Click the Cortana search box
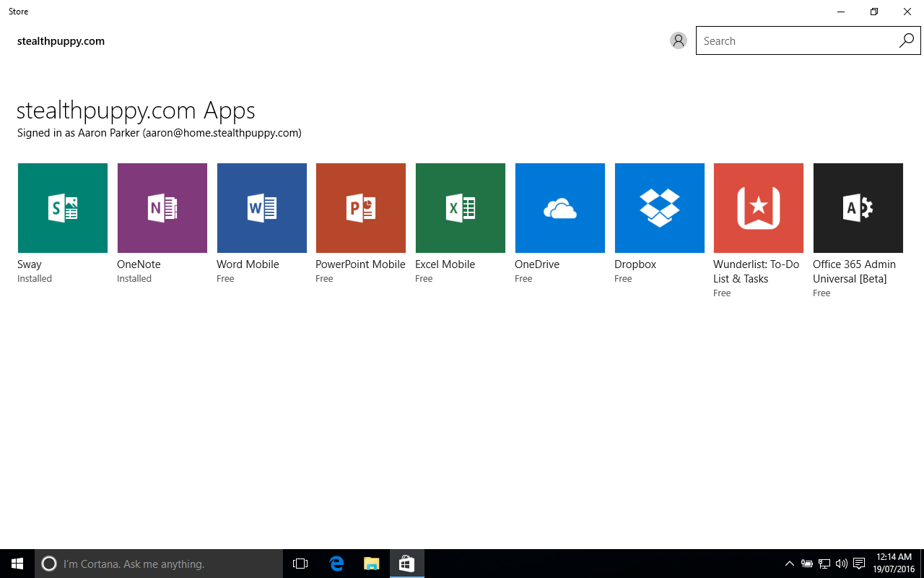This screenshot has width=924, height=578. coord(159,564)
